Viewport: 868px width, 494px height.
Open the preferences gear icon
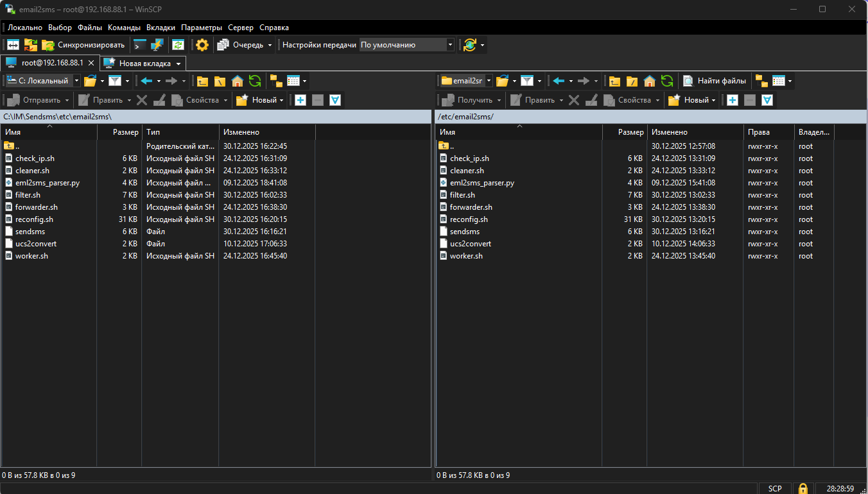coord(202,45)
